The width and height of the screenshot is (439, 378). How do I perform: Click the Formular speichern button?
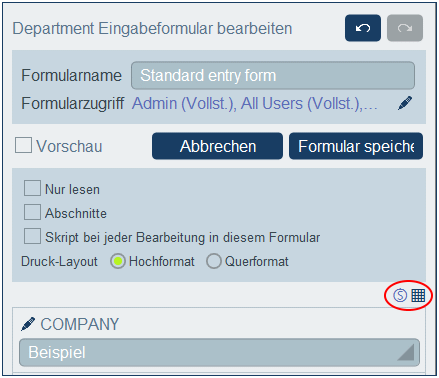[356, 146]
